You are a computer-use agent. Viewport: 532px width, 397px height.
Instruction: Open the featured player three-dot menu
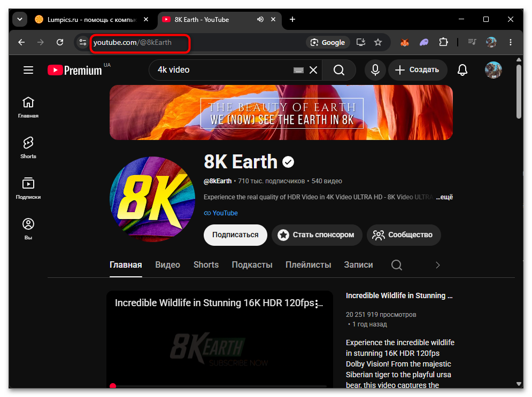[317, 304]
